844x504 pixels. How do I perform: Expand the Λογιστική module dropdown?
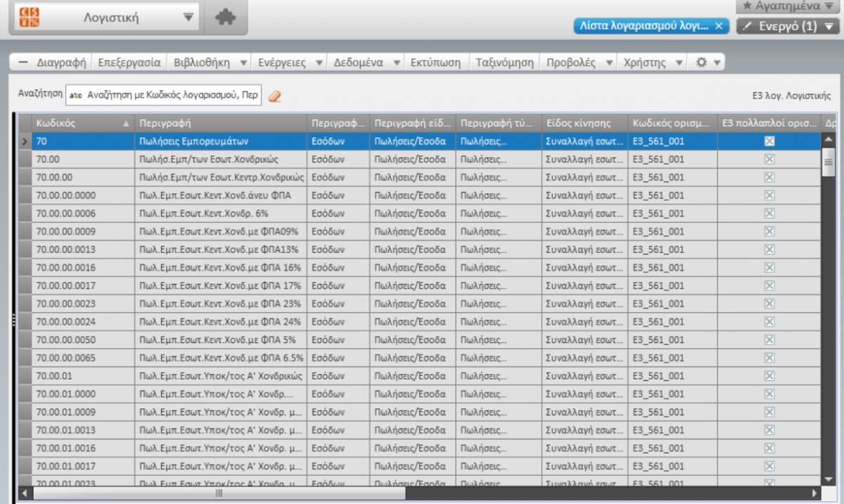pyautogui.click(x=188, y=18)
